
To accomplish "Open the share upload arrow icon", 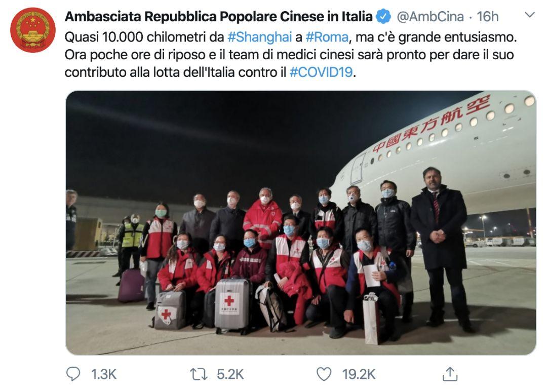I will click(450, 374).
